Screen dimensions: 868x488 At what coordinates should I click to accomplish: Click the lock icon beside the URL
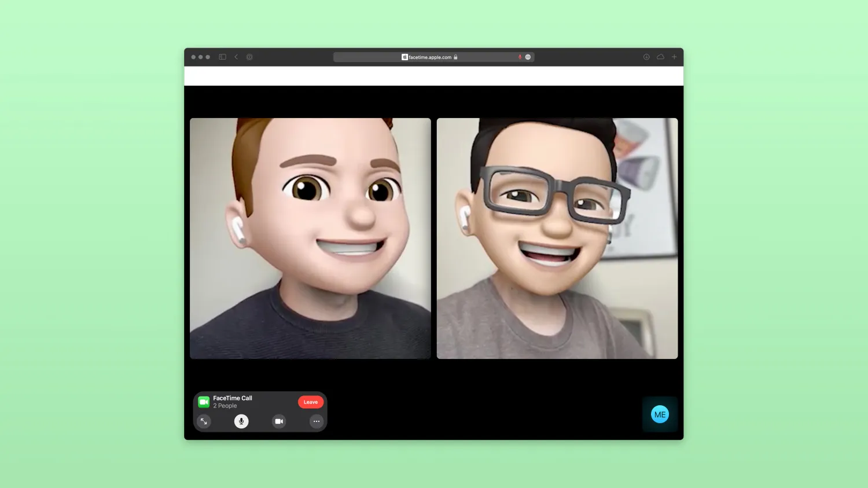(456, 57)
